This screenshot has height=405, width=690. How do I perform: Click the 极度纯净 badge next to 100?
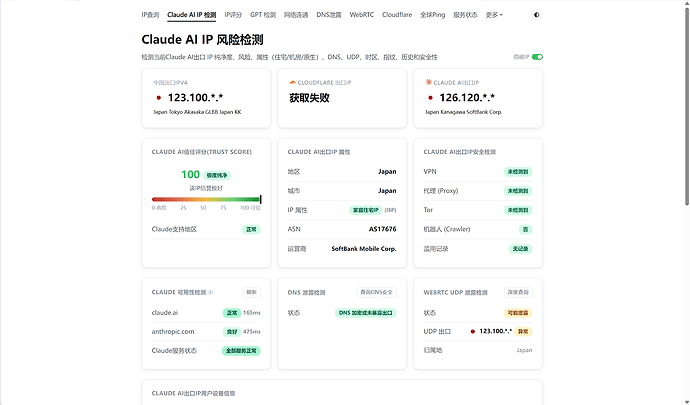pyautogui.click(x=217, y=175)
